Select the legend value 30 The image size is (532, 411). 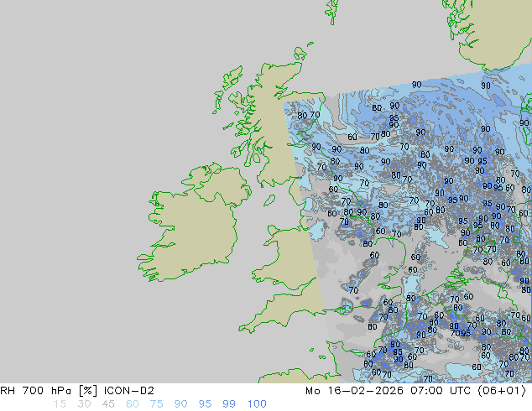[x=84, y=404]
